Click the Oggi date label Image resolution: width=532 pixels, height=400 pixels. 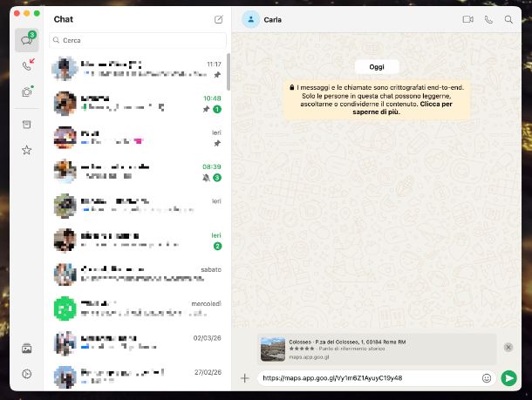coord(377,67)
